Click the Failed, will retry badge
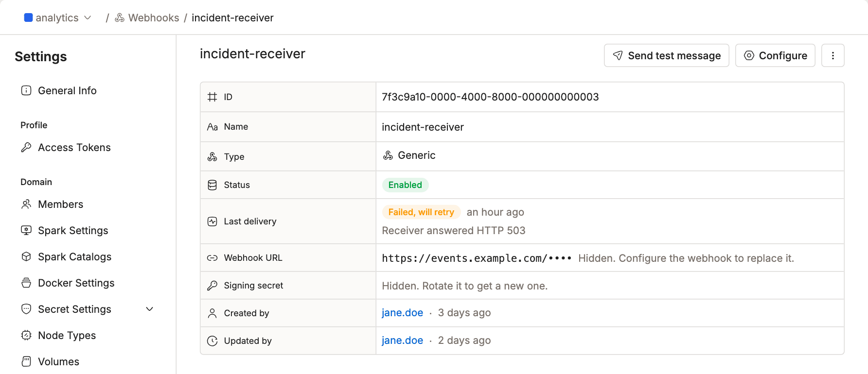The height and width of the screenshot is (374, 868). [x=421, y=212]
